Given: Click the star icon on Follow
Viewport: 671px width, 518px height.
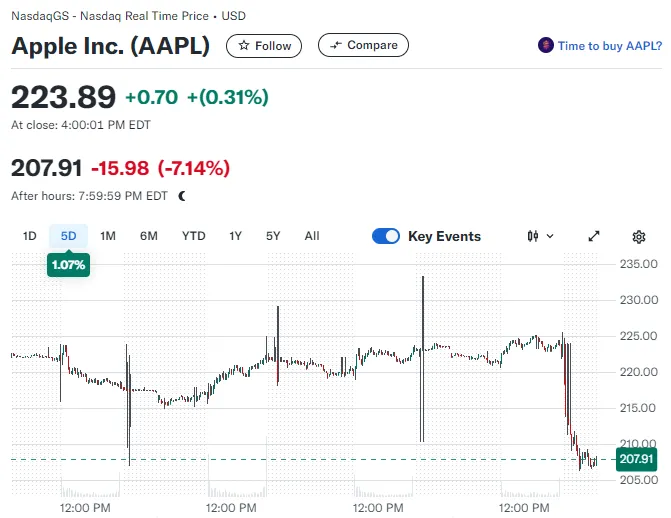Looking at the screenshot, I should pos(244,46).
